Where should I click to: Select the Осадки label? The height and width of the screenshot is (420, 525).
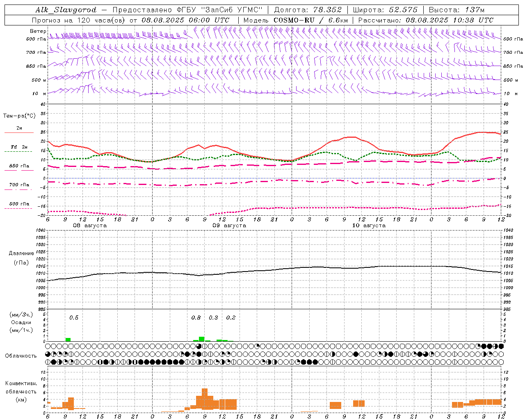click(x=21, y=322)
